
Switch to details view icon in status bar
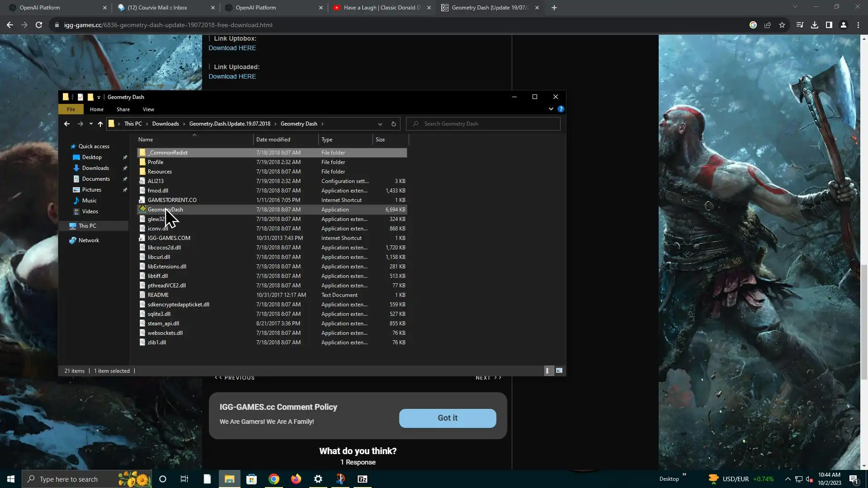(x=547, y=371)
